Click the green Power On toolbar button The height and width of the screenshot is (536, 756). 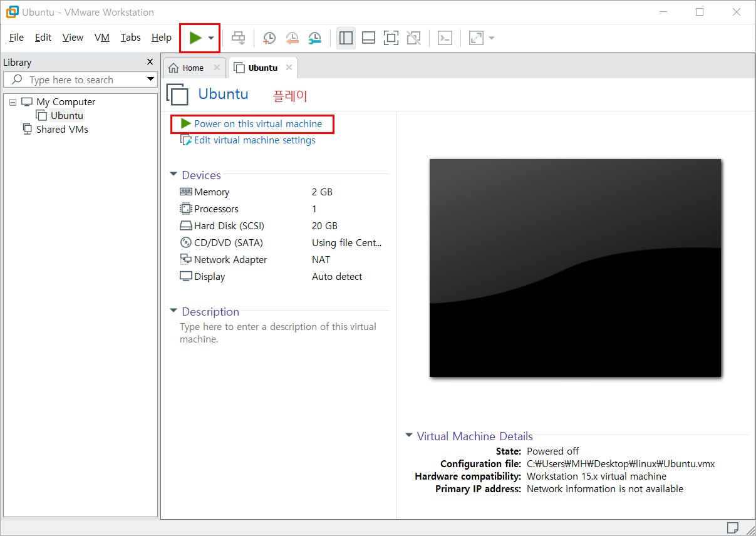(x=195, y=38)
